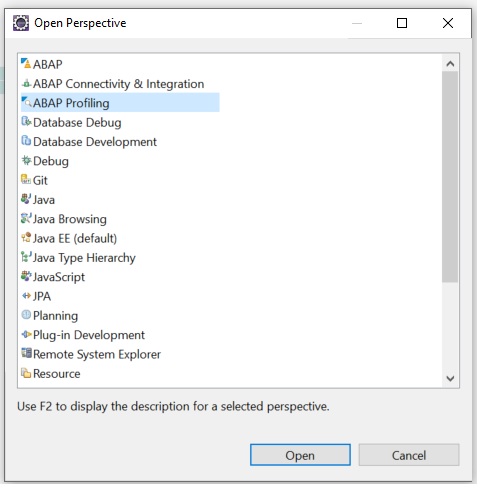The height and width of the screenshot is (484, 477).
Task: Select the Planning clock icon
Action: [x=26, y=315]
